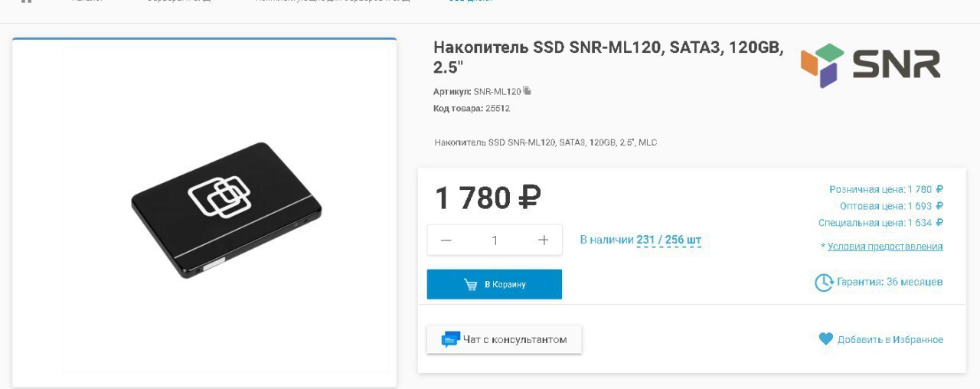This screenshot has width=980, height=389.
Task: Open Условия предоставления link
Action: tap(884, 247)
